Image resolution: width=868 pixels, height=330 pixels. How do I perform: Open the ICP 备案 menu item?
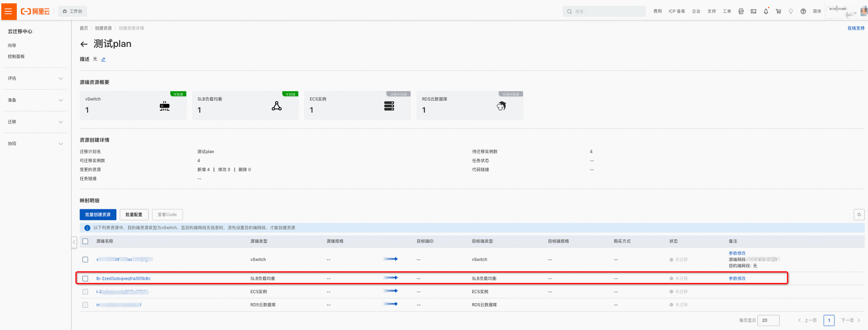[677, 11]
